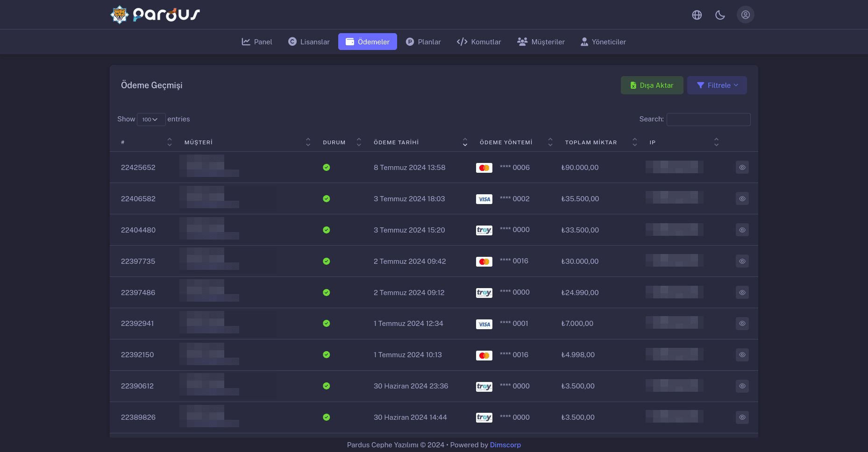Click Mastercard icon on payment 22397735
This screenshot has width=868, height=452.
[x=484, y=261]
